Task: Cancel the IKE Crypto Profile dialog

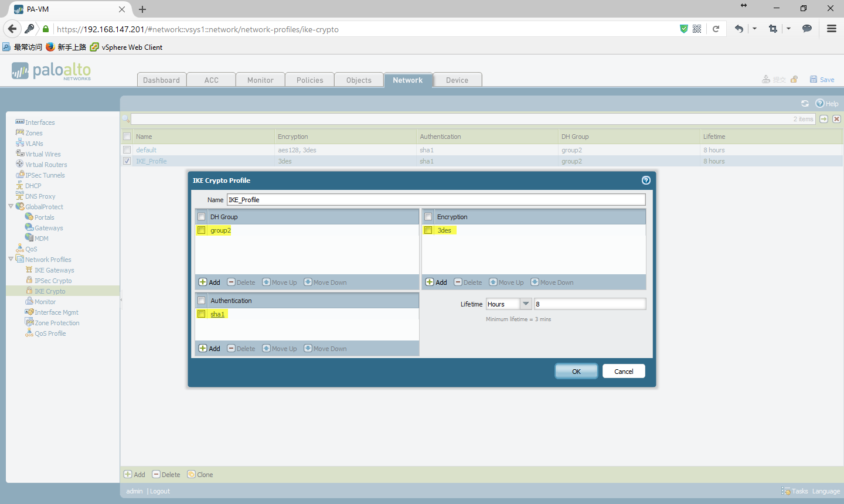Action: tap(624, 372)
